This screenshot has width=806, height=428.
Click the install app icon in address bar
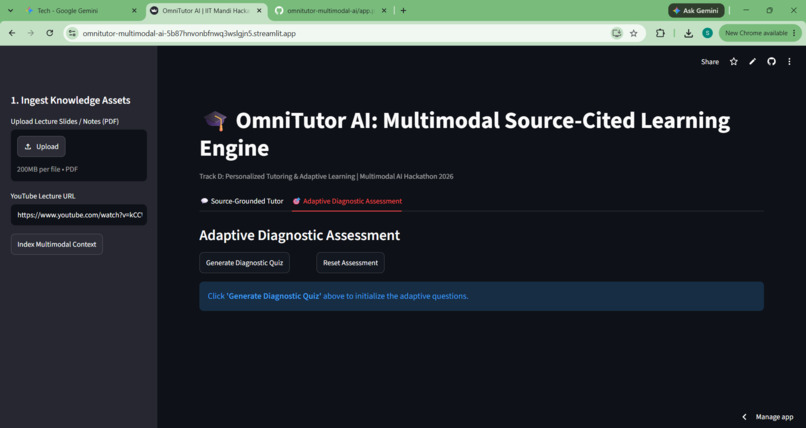point(616,33)
